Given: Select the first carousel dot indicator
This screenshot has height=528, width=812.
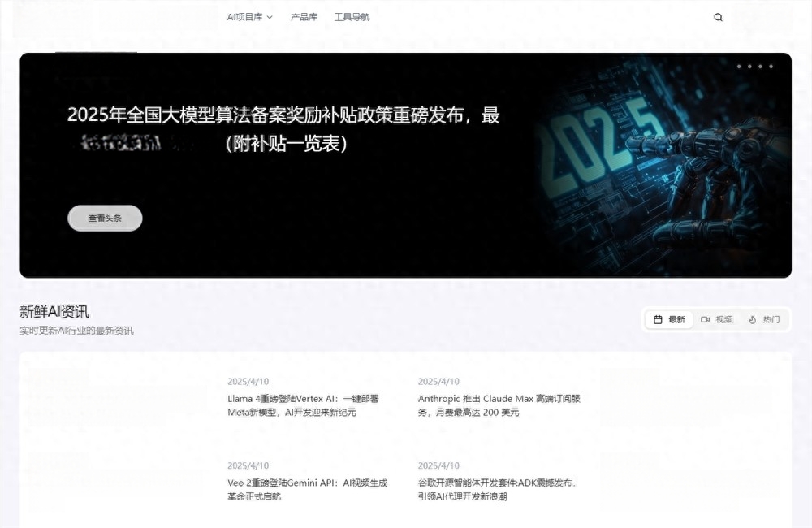Looking at the screenshot, I should pyautogui.click(x=739, y=67).
